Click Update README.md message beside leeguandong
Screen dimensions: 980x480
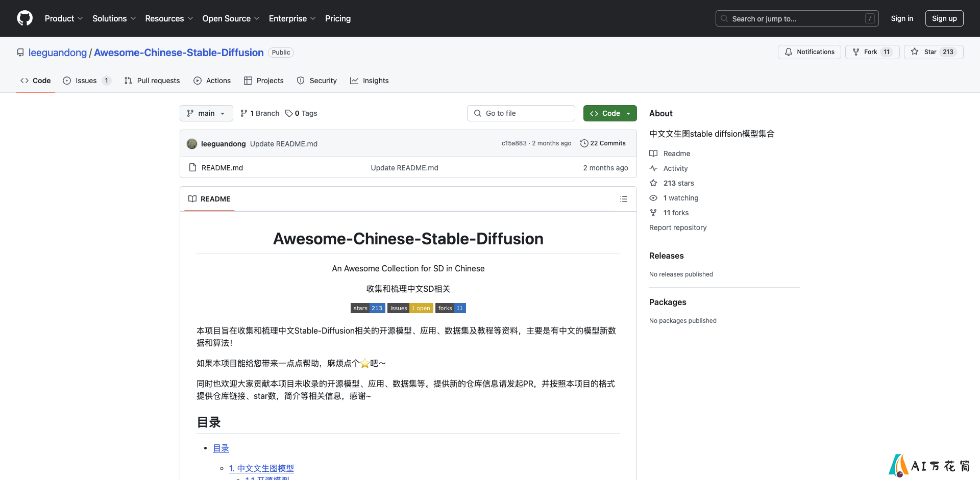(x=284, y=144)
